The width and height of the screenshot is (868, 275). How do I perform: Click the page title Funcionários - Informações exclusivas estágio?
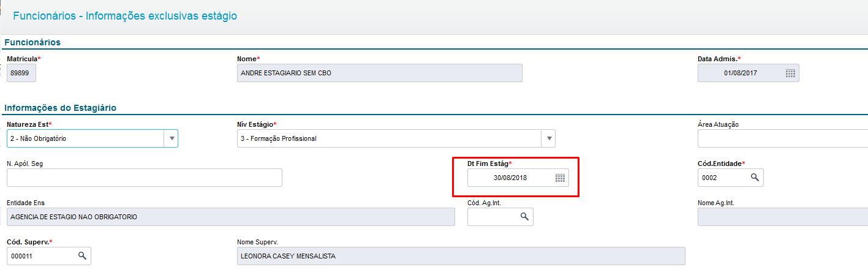[x=125, y=16]
